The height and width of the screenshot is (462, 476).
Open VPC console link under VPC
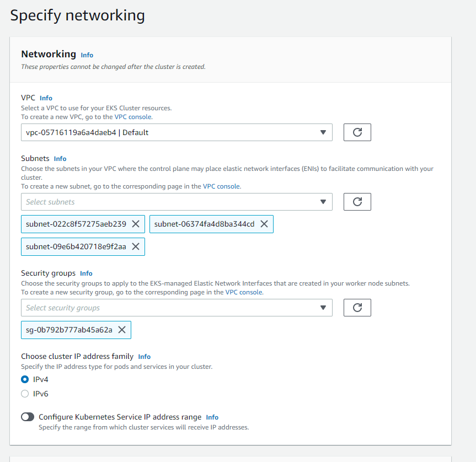133,117
